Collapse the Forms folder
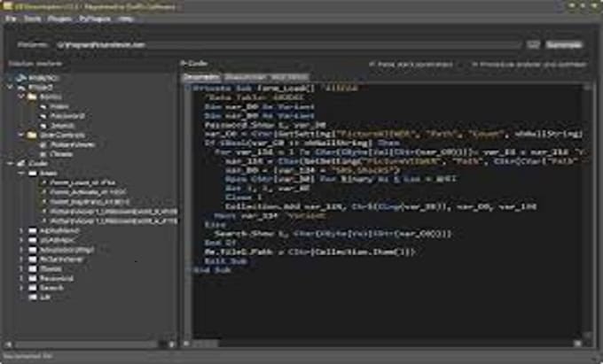603x364 pixels. point(21,97)
